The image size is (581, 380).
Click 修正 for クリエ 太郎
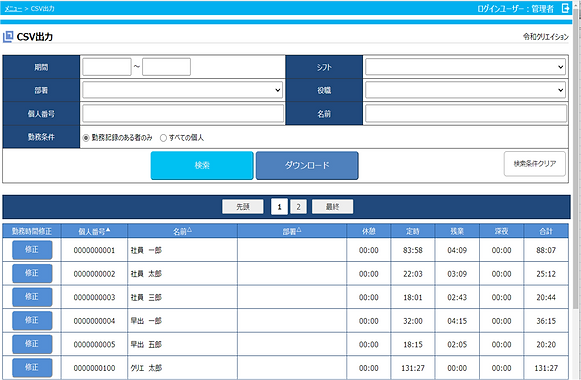[x=32, y=367]
